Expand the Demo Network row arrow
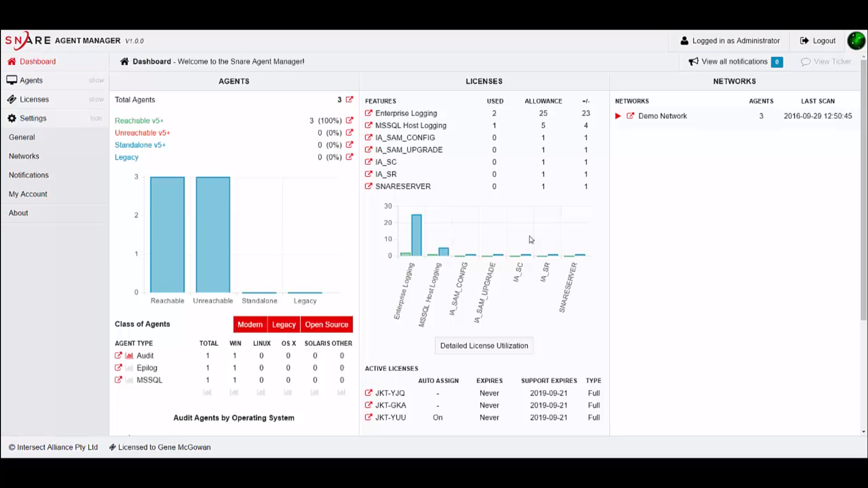This screenshot has width=868, height=488. pos(618,116)
